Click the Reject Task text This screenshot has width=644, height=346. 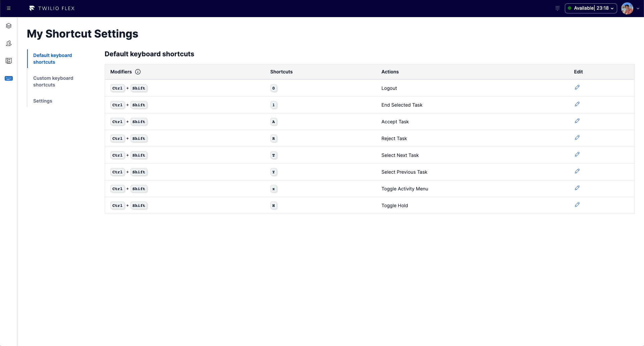394,138
